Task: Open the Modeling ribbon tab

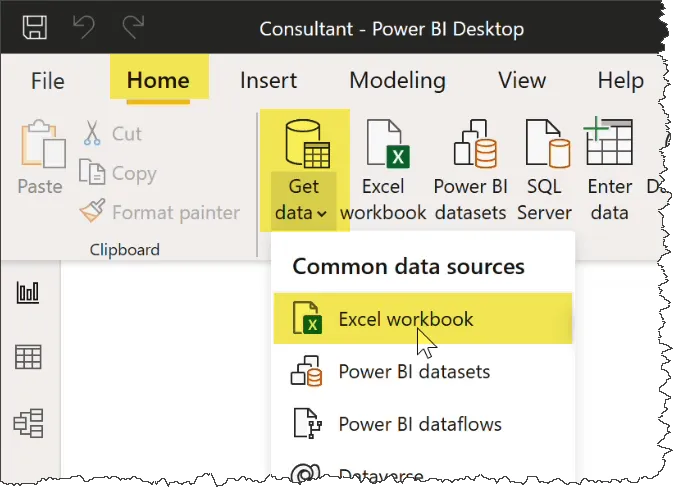Action: pyautogui.click(x=397, y=80)
